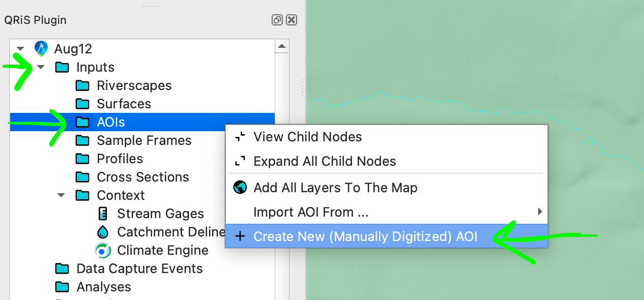This screenshot has height=300, width=644.
Task: Select Sample Frames in the tree
Action: click(x=144, y=141)
